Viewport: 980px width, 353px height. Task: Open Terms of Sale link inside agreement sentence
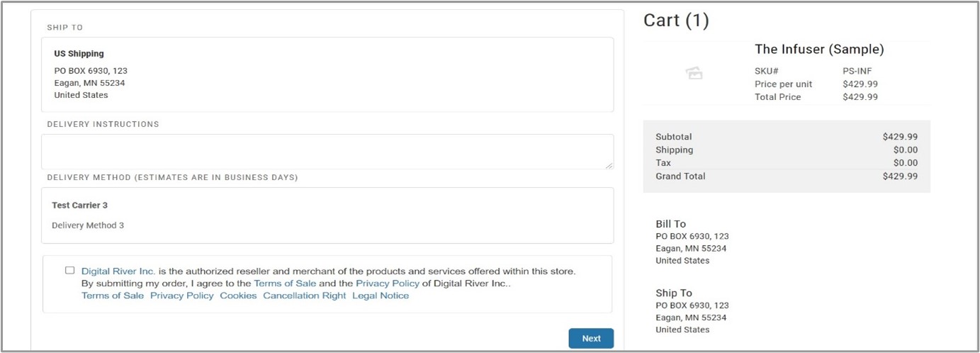[285, 284]
